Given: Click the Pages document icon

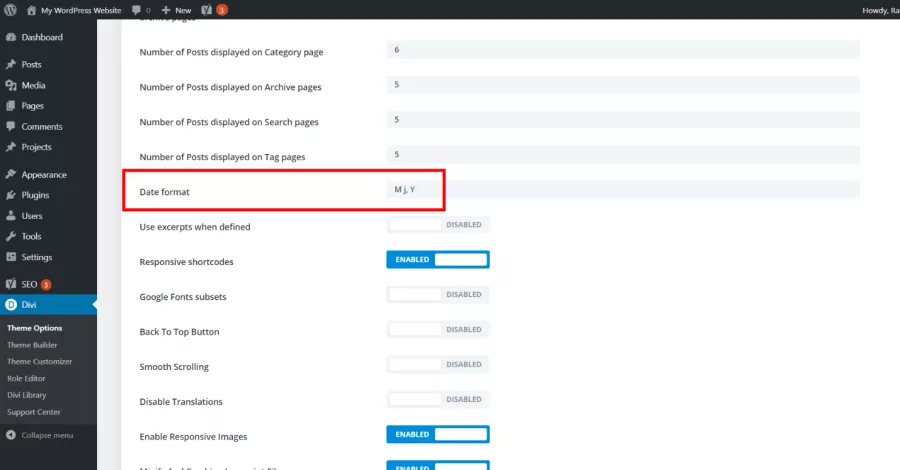Looking at the screenshot, I should pos(11,106).
